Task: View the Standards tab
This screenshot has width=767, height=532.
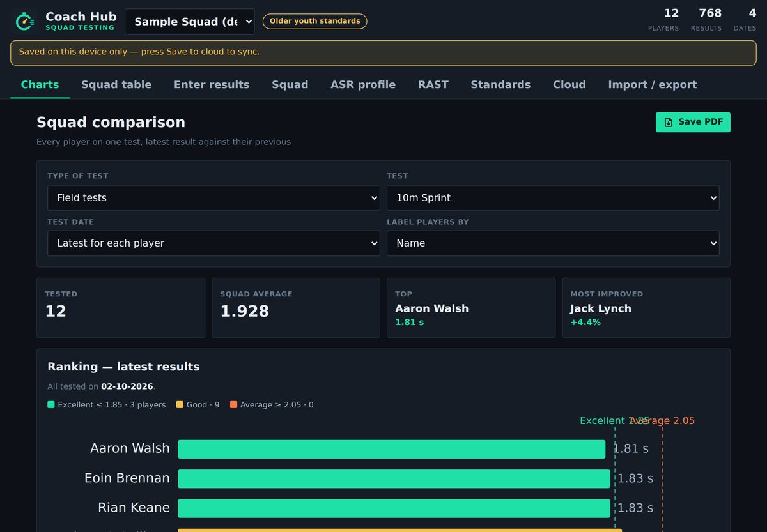Action: [500, 85]
